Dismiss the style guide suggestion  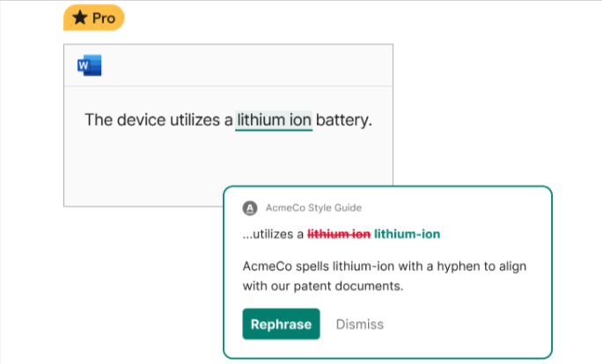pyautogui.click(x=360, y=324)
